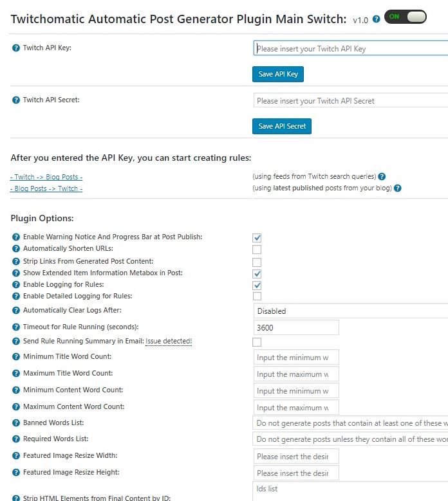
Task: Click help icon for Minimum Title Word Count
Action: [x=15, y=356]
